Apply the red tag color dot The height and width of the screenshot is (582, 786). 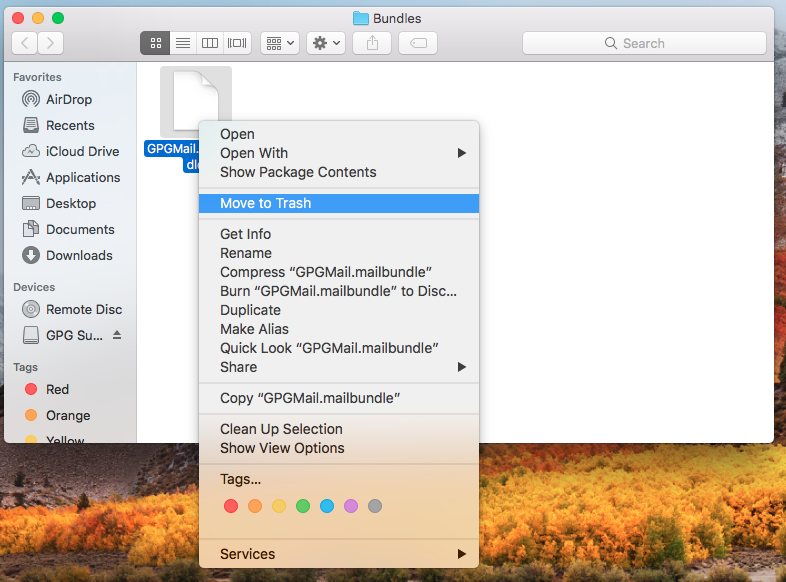(x=231, y=506)
